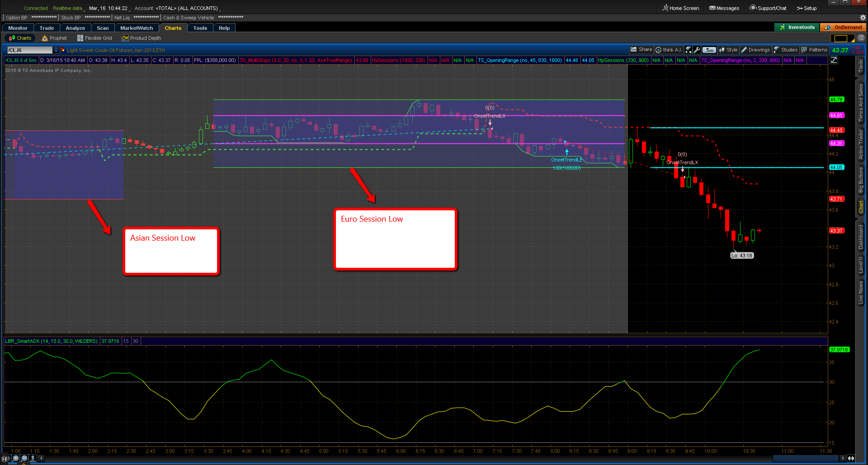Open the Flexible Grid sub-tab
This screenshot has height=465, width=868.
(x=94, y=38)
